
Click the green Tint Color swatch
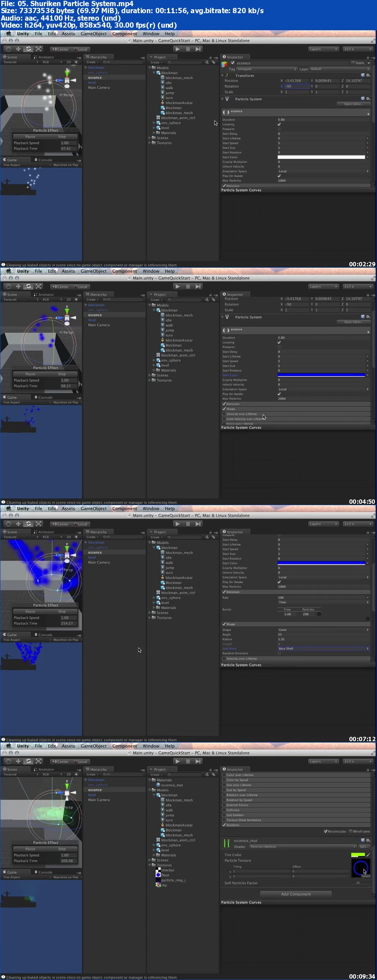point(358,855)
